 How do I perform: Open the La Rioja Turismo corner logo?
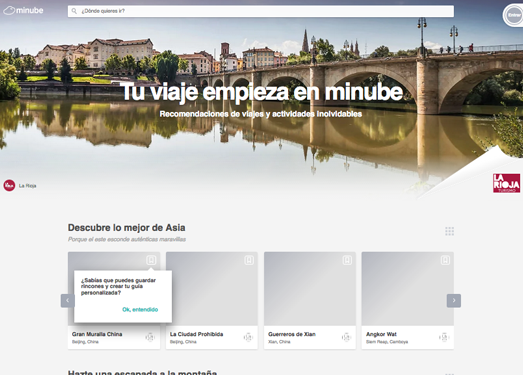pyautogui.click(x=506, y=183)
